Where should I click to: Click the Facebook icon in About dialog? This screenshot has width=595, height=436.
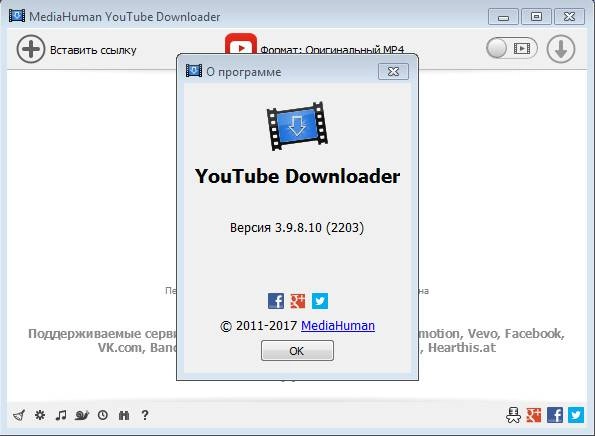(276, 301)
